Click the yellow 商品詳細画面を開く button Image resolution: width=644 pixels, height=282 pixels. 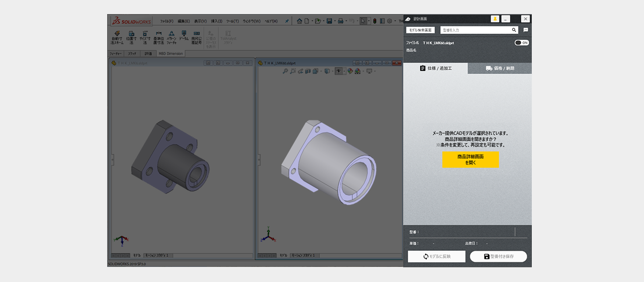470,160
